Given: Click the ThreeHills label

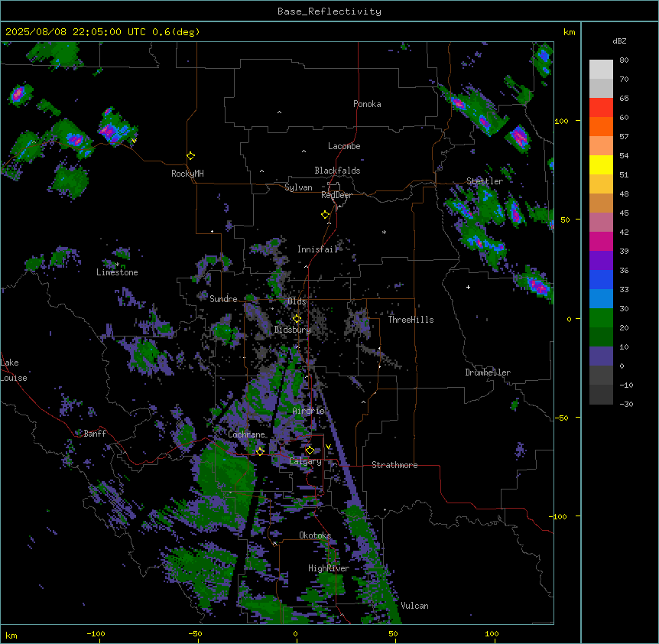Looking at the screenshot, I should click(x=411, y=320).
